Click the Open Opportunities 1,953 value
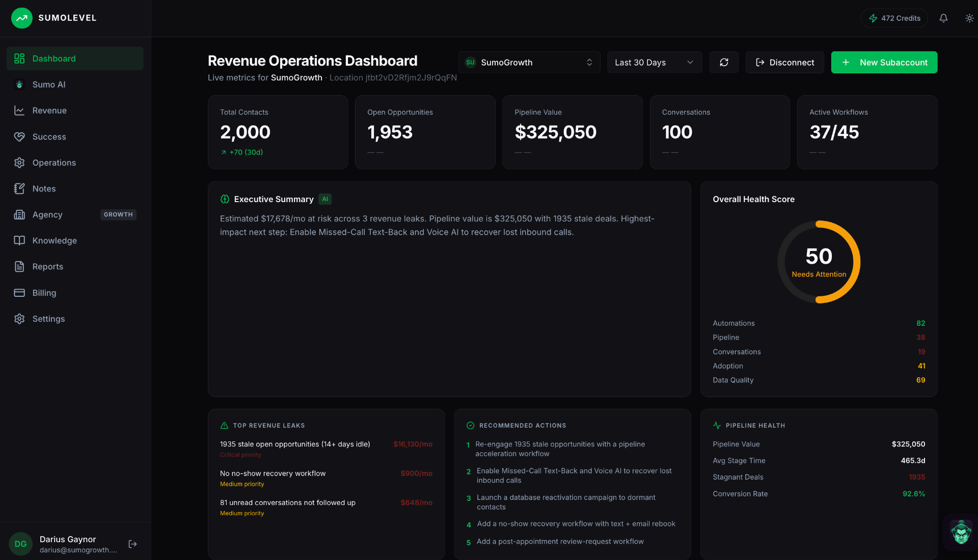The height and width of the screenshot is (560, 978). [x=390, y=132]
